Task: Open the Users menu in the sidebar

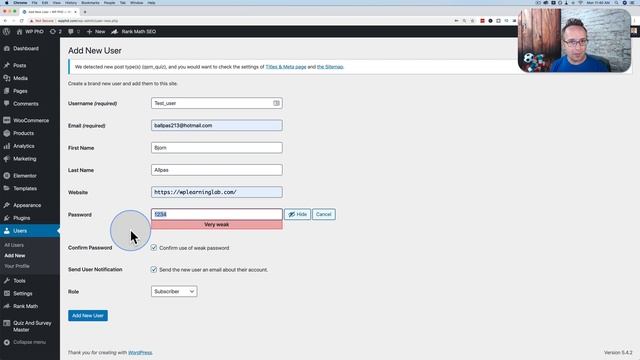Action: [x=30, y=231]
